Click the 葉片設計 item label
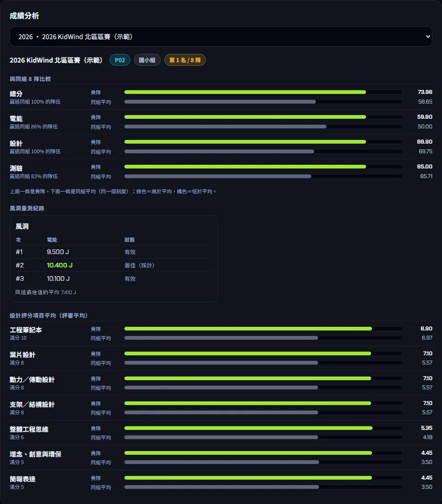 point(23,355)
